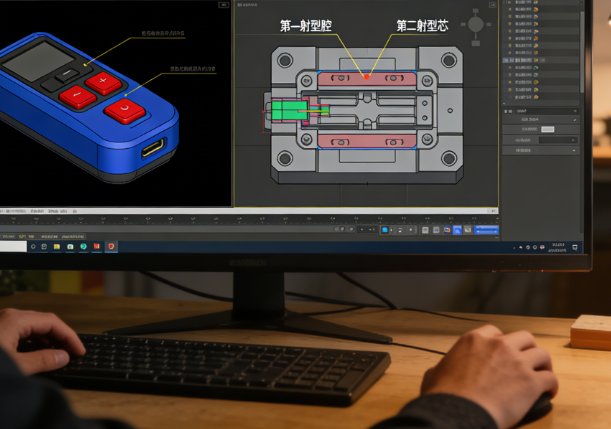The height and width of the screenshot is (429, 611).
Task: Click the 第二射型芯 annotation label
Action: click(x=421, y=26)
